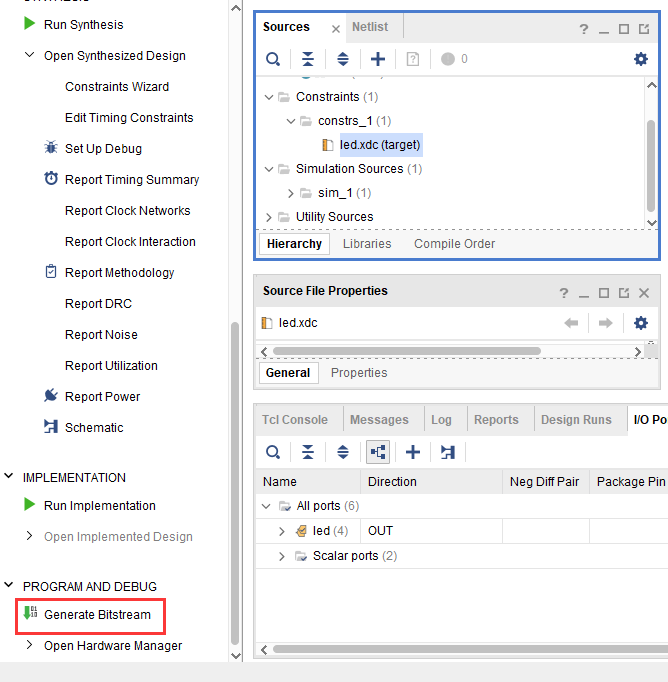668x682 pixels.
Task: Click the Report Methodology clipboard icon
Action: (51, 271)
